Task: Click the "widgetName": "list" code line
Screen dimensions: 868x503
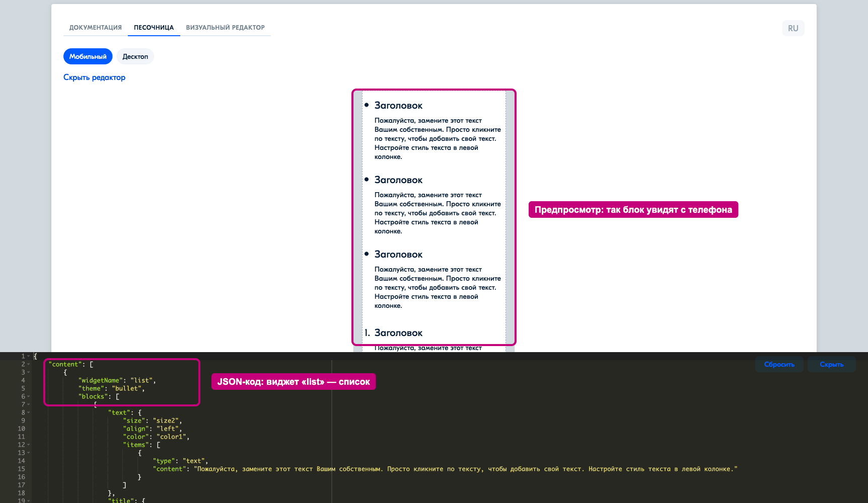Action: [x=117, y=380]
